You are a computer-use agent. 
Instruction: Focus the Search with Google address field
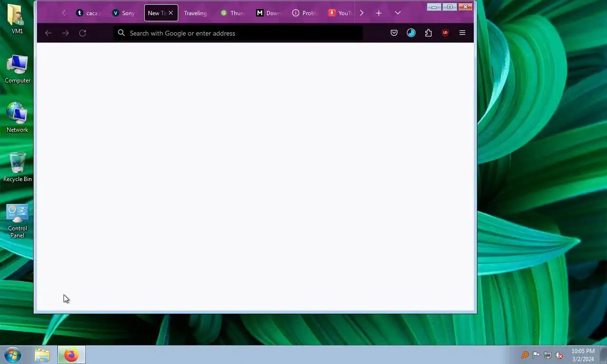(x=239, y=33)
